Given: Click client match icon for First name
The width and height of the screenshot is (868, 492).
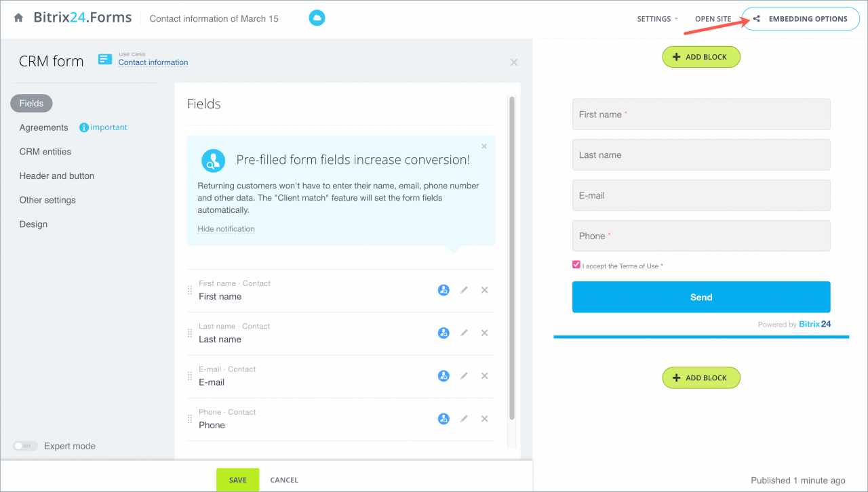Looking at the screenshot, I should click(443, 290).
